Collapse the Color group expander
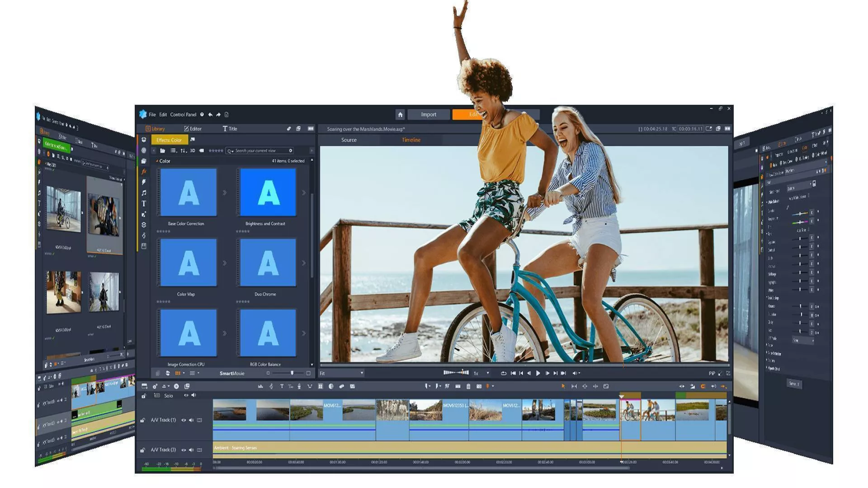 tap(157, 161)
